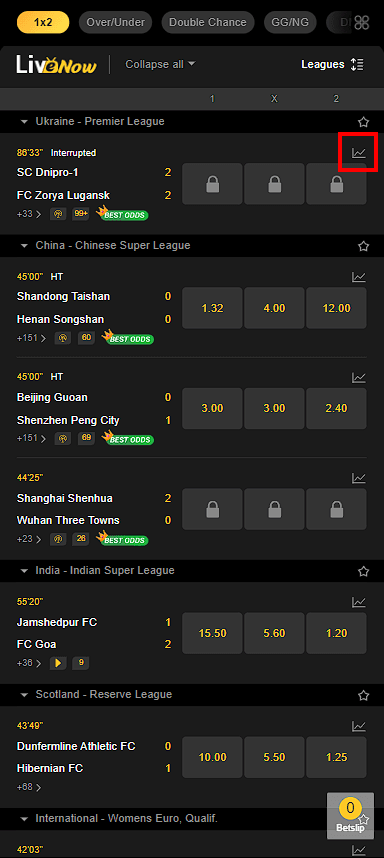The height and width of the screenshot is (858, 384).
Task: Favorite the Ukraine Premier League
Action: 363,122
